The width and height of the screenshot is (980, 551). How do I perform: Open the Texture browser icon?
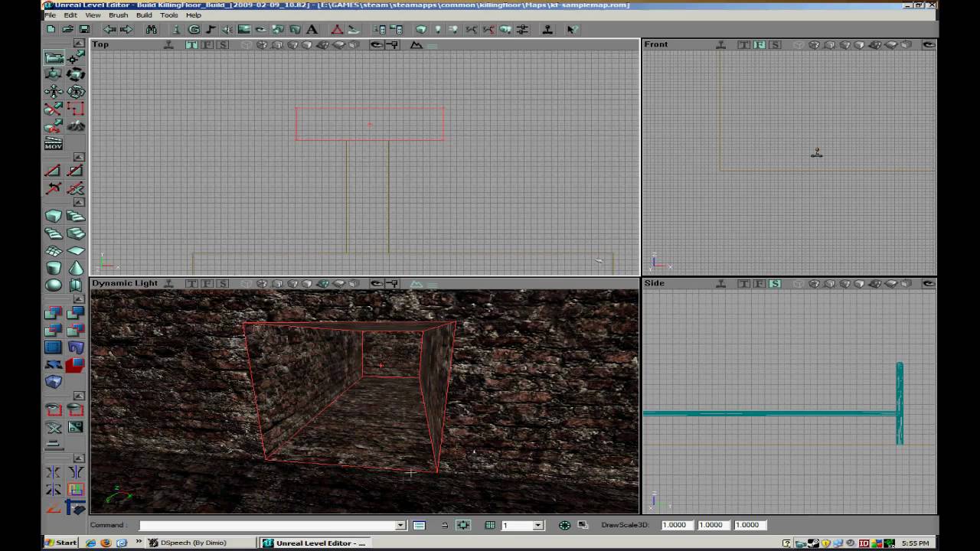[244, 29]
